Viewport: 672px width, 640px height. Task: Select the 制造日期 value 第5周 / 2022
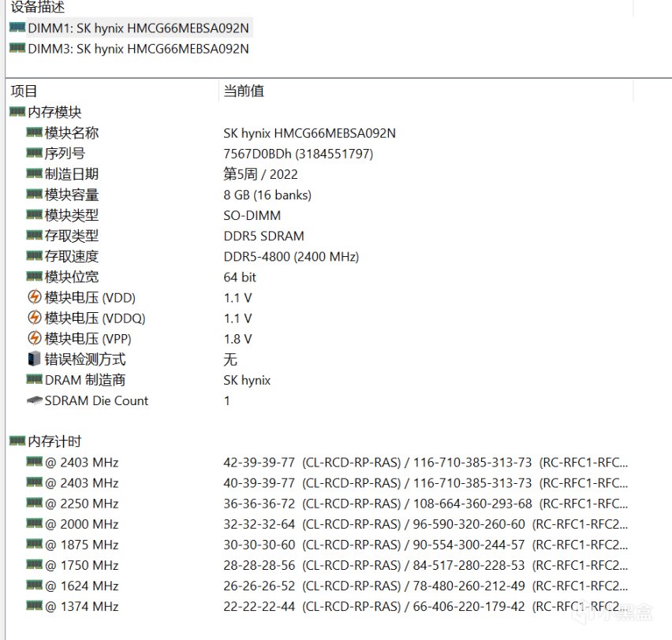[260, 174]
